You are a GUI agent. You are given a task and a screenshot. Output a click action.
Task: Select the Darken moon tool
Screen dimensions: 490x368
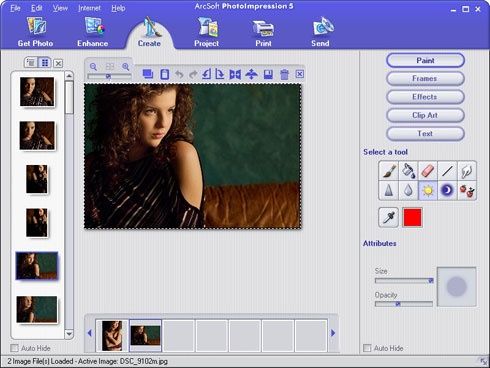point(447,190)
